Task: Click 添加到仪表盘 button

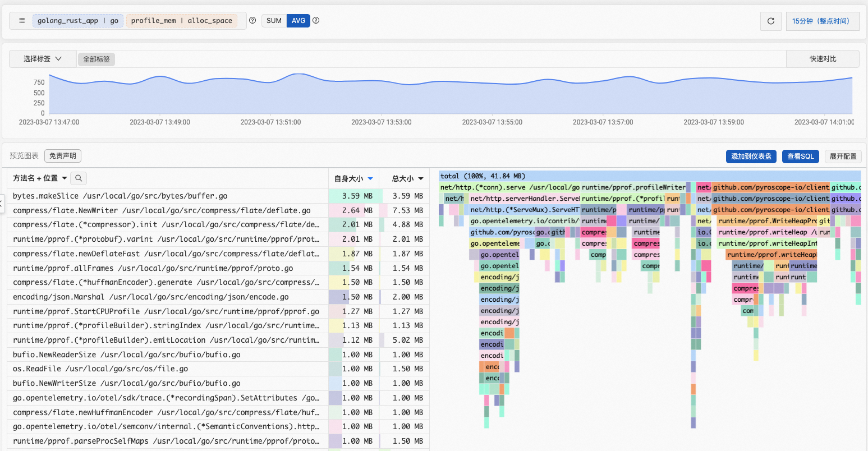Action: click(x=751, y=157)
